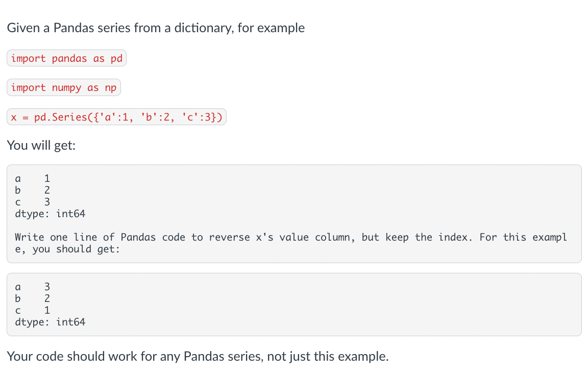Click row 'c 3' in first output block
Viewport: 588px width, 374px height.
click(x=32, y=202)
